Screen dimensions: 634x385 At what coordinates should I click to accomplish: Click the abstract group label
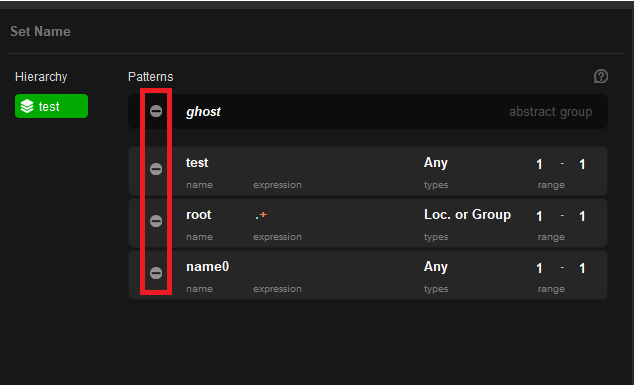point(550,112)
